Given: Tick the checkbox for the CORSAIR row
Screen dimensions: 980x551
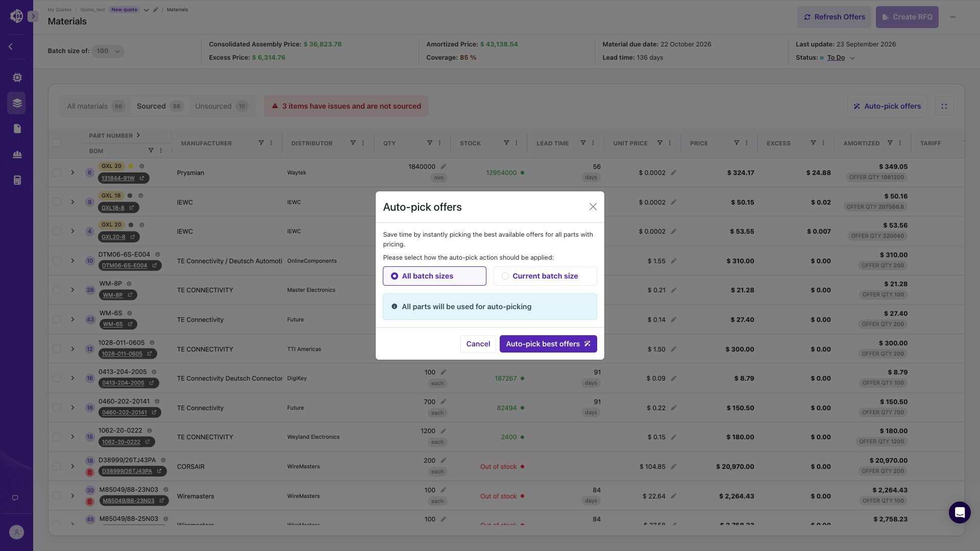Looking at the screenshot, I should click(x=57, y=466).
